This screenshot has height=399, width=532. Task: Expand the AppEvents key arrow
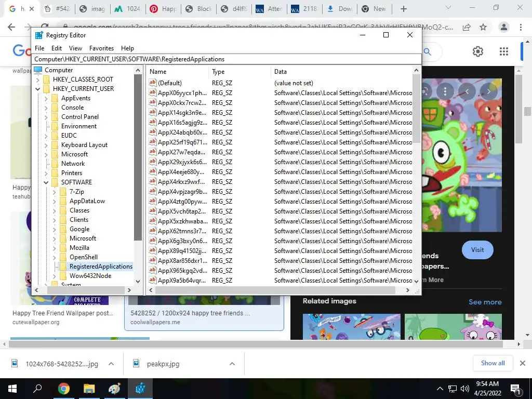click(46, 98)
